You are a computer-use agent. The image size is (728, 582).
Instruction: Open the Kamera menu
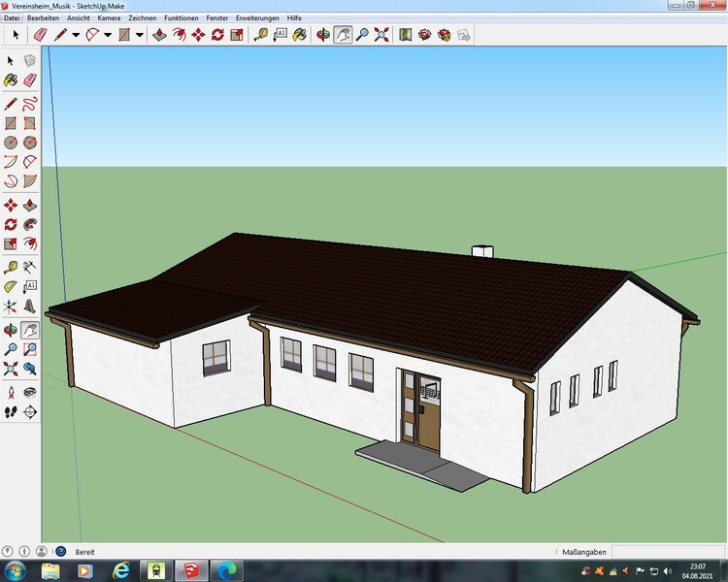(109, 18)
